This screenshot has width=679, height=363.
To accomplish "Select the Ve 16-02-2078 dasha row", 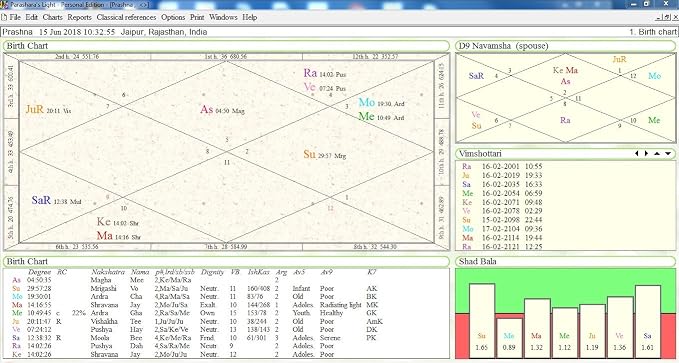I will (502, 211).
